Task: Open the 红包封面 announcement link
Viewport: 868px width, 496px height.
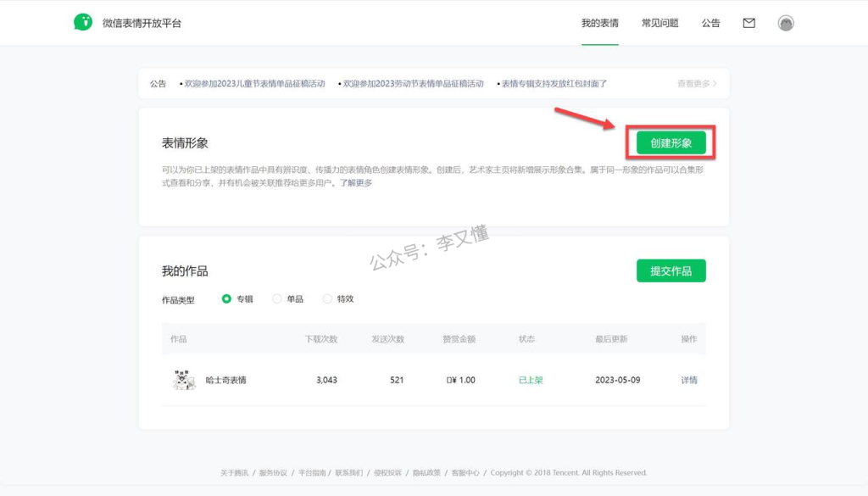Action: tap(554, 84)
